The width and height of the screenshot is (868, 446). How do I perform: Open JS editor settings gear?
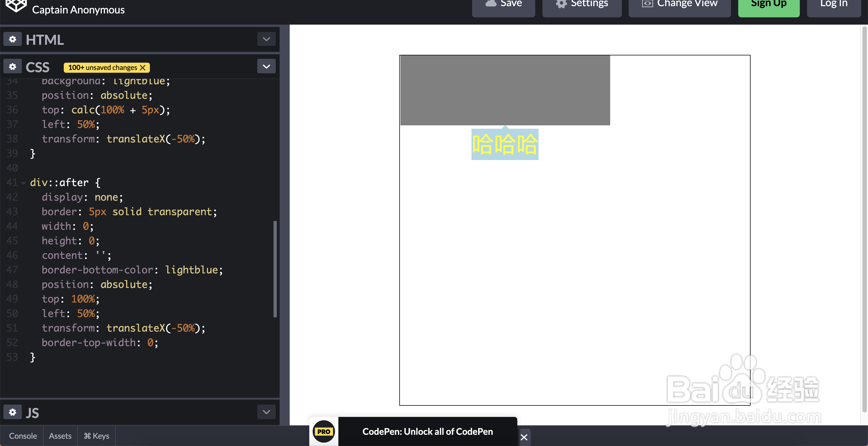[13, 412]
